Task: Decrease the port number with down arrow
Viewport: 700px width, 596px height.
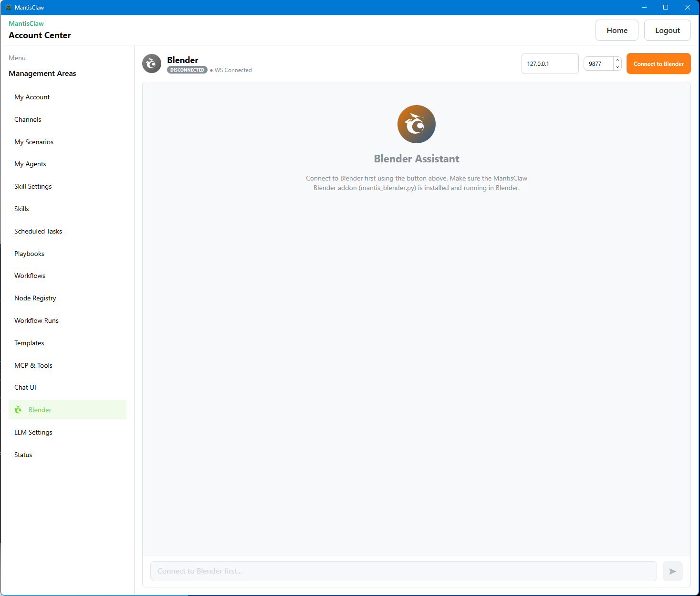Action: (617, 67)
